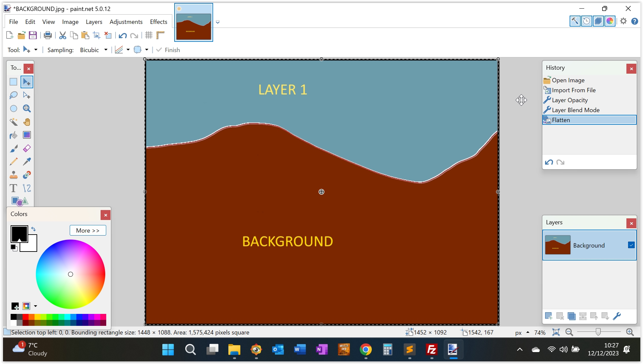Click the More >> button in Colors panel
This screenshot has width=643, height=364.
pos(88,230)
